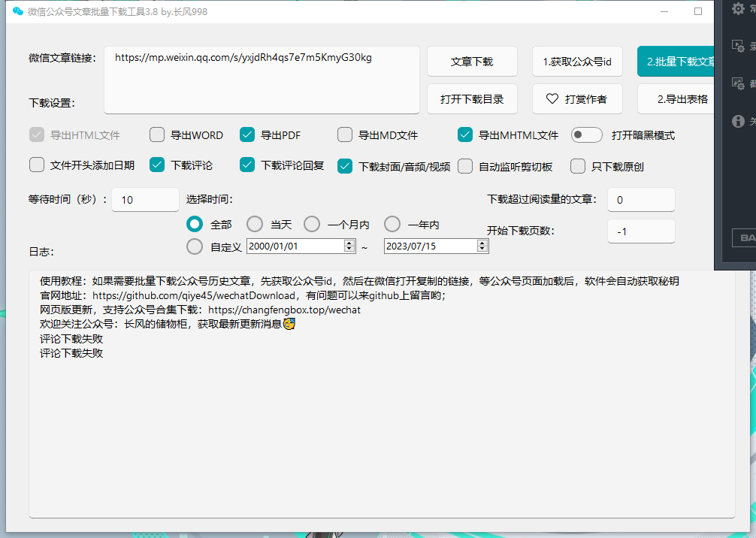This screenshot has width=756, height=538.
Task: Click the 2.导出表格 button
Action: point(676,99)
